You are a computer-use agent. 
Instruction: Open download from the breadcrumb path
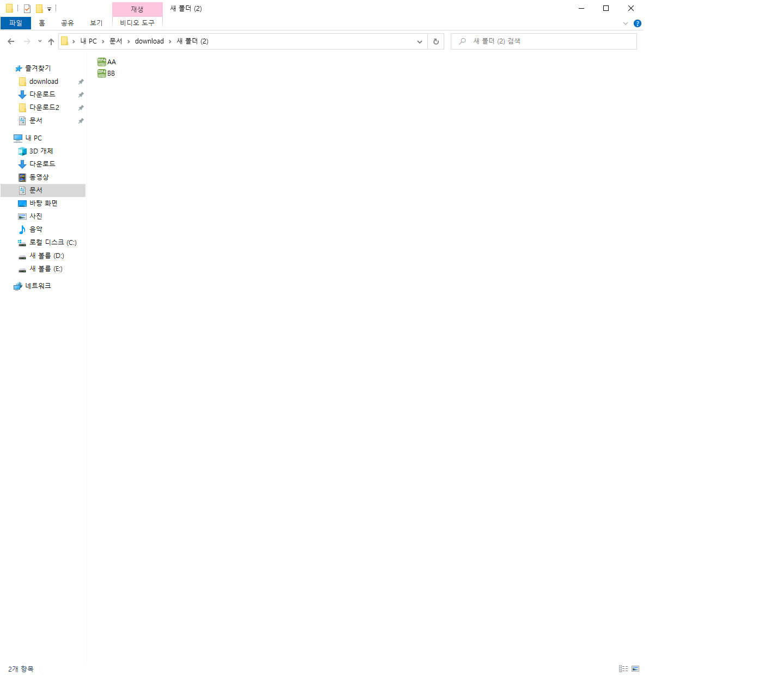[x=149, y=41]
